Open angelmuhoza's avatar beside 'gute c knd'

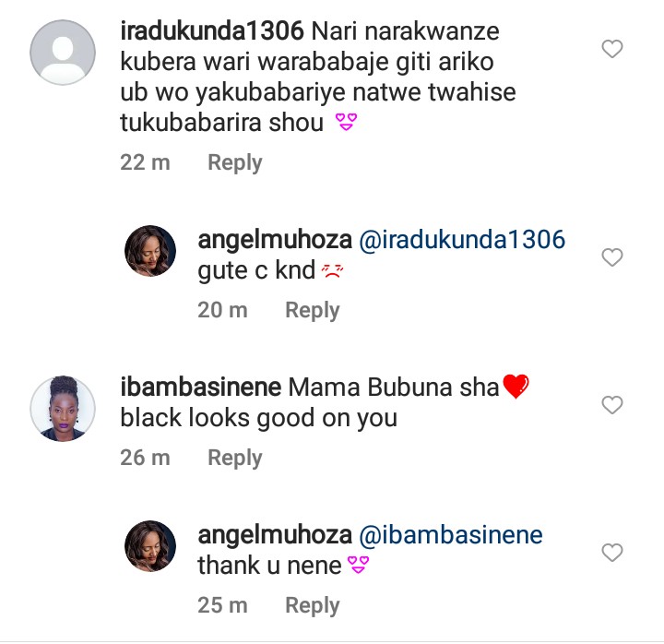click(x=150, y=251)
